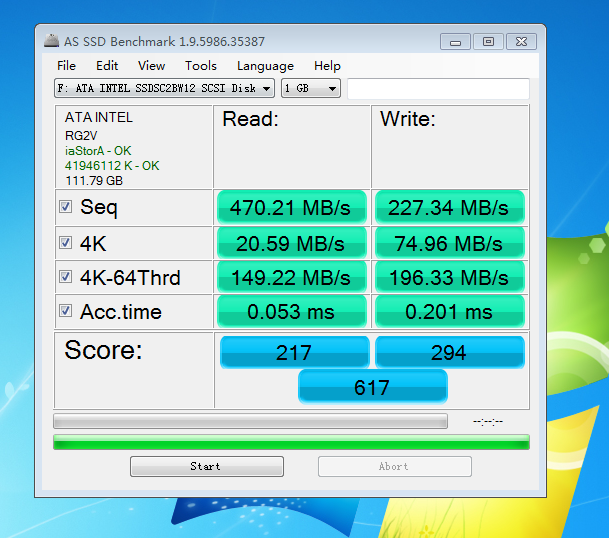Click the Abort button

(x=395, y=466)
